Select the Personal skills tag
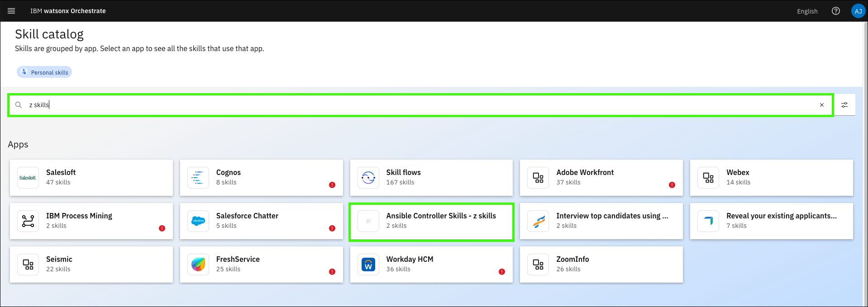 coord(44,72)
